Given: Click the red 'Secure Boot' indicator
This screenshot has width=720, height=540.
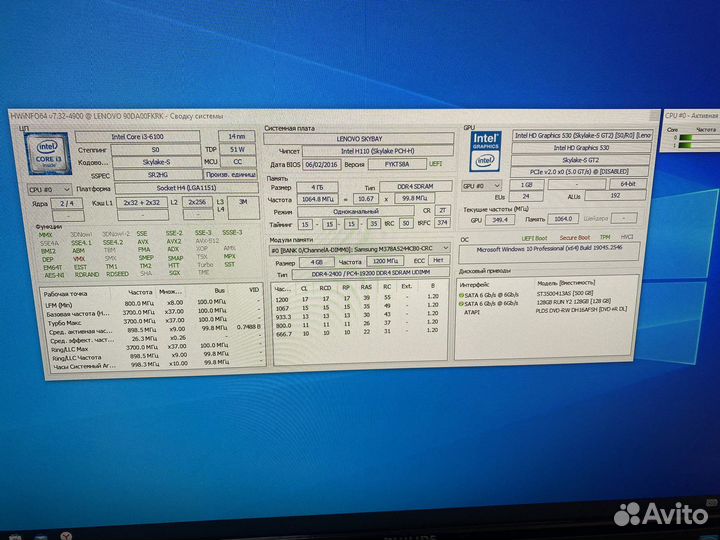Looking at the screenshot, I should point(574,238).
